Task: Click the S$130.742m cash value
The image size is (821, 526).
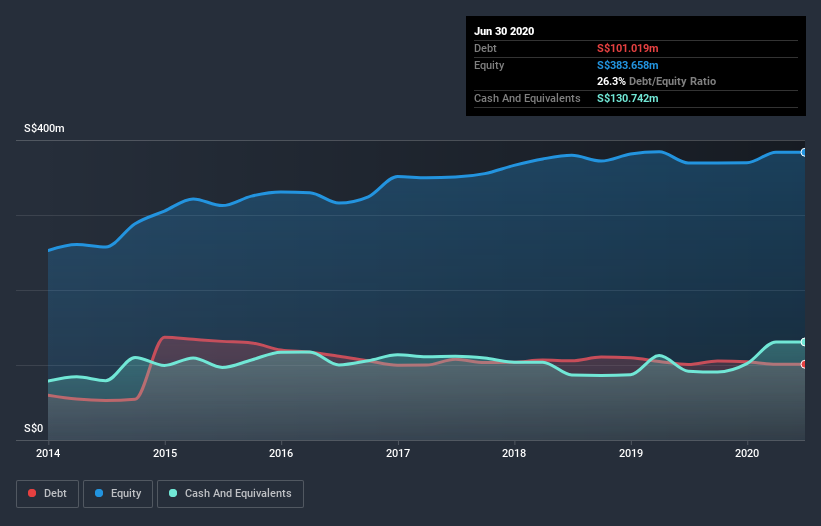Action: tap(628, 98)
